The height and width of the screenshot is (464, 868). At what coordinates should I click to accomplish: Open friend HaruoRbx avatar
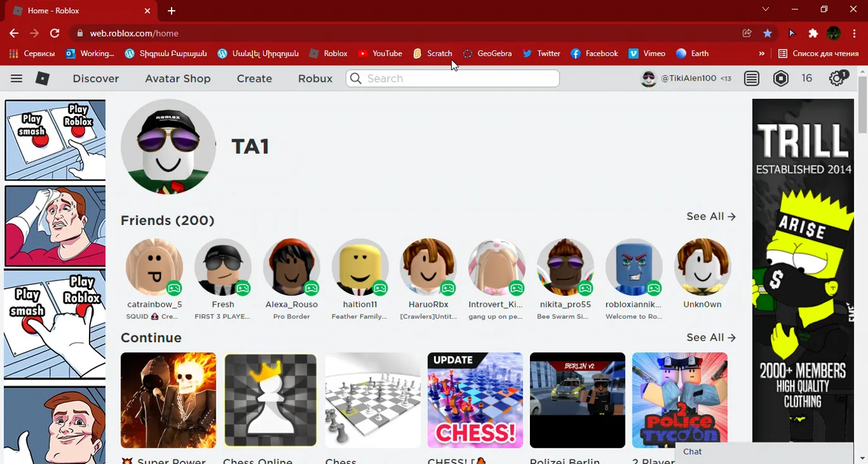[x=428, y=267]
